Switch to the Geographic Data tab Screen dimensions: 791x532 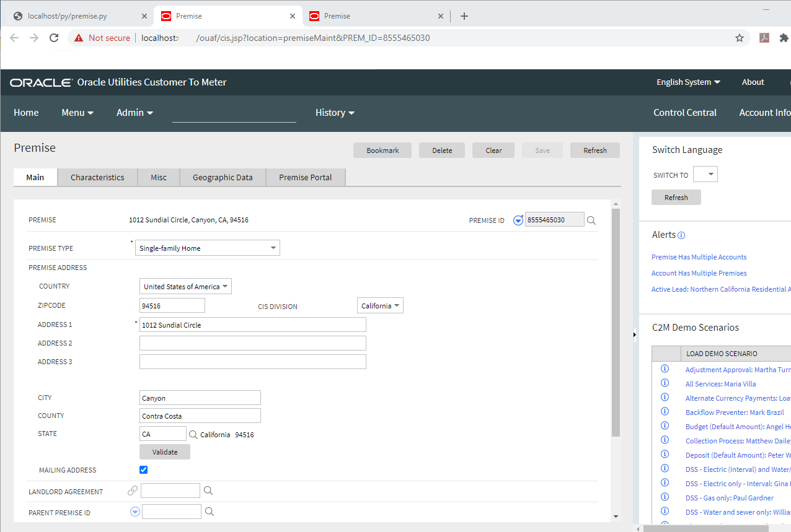click(x=223, y=177)
